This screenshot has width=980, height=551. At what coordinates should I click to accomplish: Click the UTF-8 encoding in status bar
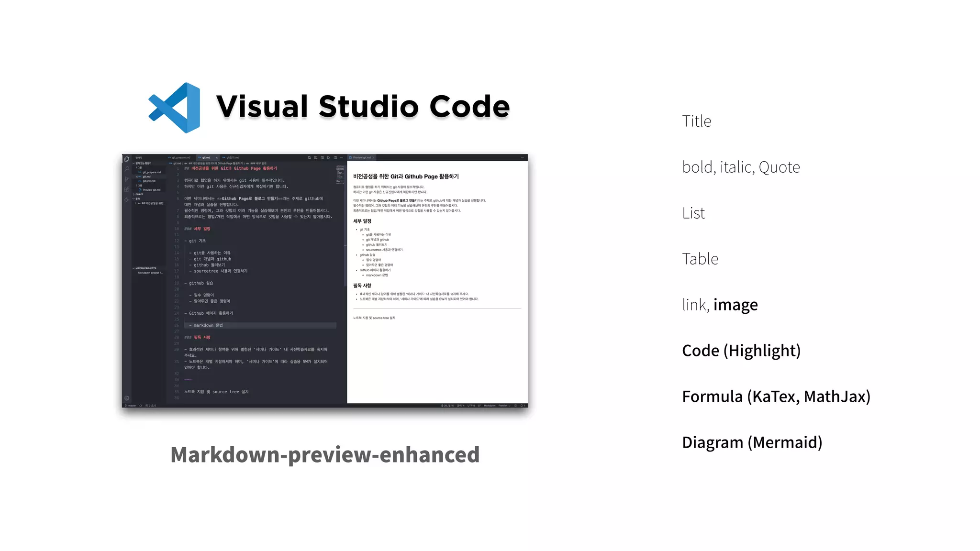471,406
